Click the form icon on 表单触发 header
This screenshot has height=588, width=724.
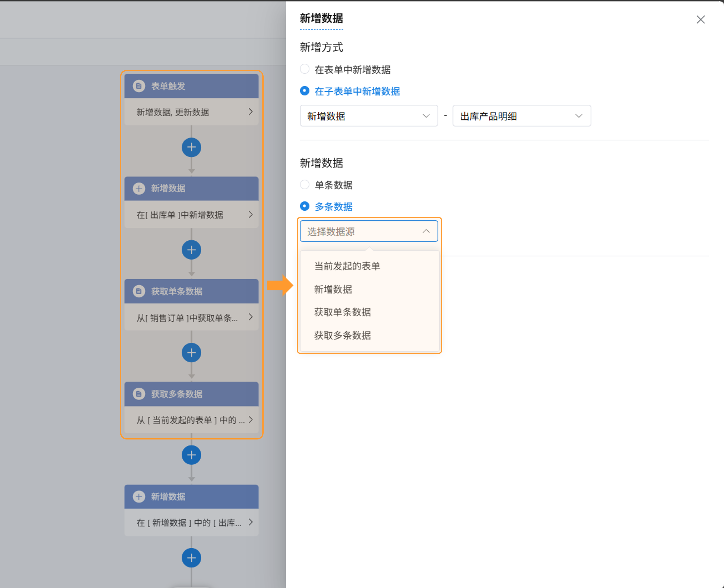139,86
